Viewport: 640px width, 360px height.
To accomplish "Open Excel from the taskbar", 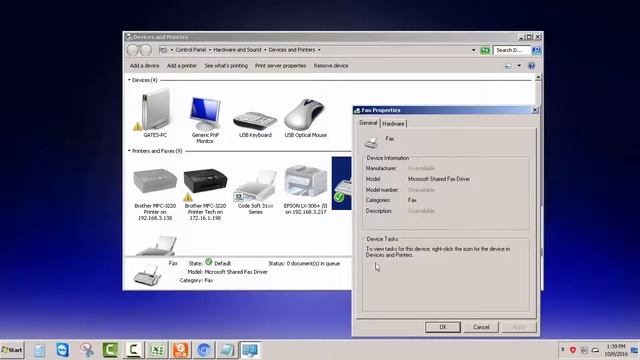I will click(157, 350).
